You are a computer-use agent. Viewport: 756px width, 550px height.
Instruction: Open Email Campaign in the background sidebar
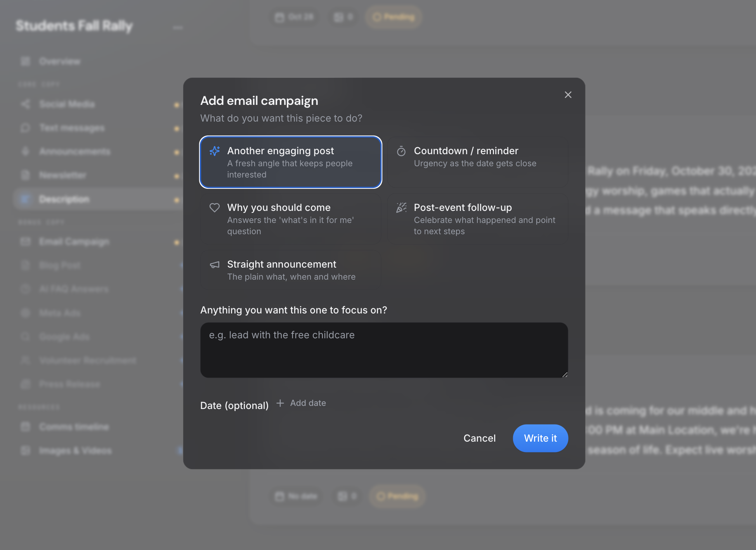click(98, 242)
